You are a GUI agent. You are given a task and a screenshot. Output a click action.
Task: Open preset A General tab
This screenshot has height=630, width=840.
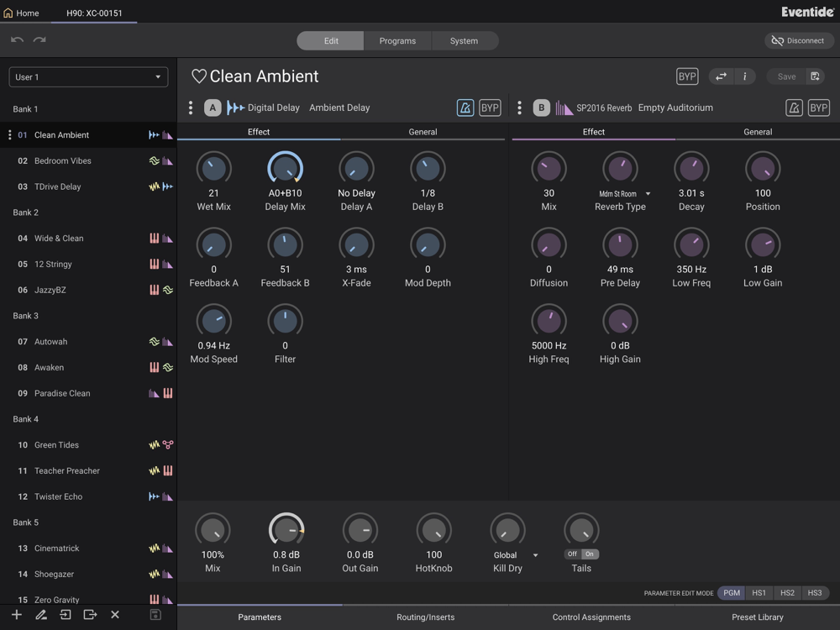point(423,132)
